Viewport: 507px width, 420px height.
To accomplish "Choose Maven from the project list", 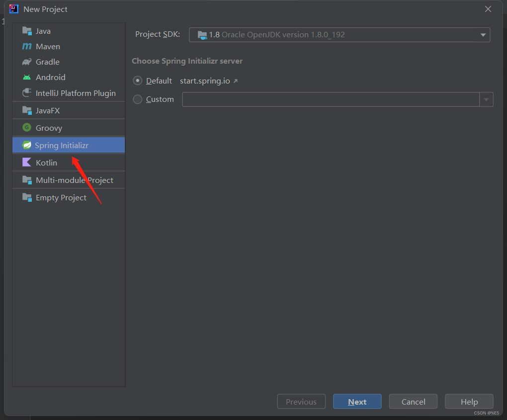I will point(69,47).
